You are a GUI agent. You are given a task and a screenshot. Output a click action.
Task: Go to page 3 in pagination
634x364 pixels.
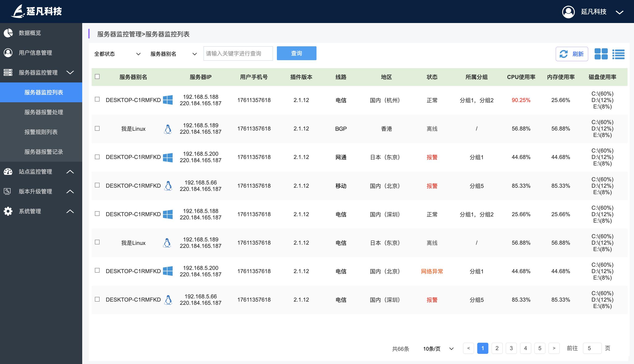click(x=511, y=348)
